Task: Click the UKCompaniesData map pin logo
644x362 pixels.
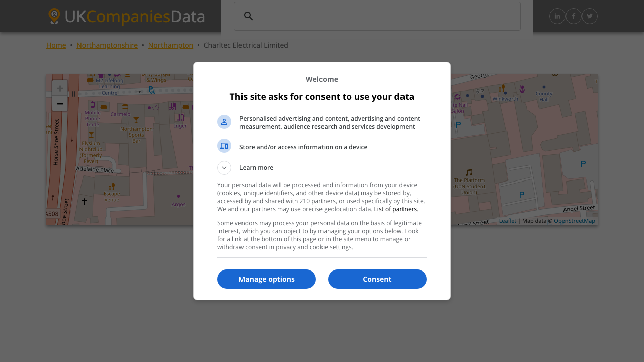Action: (x=54, y=16)
